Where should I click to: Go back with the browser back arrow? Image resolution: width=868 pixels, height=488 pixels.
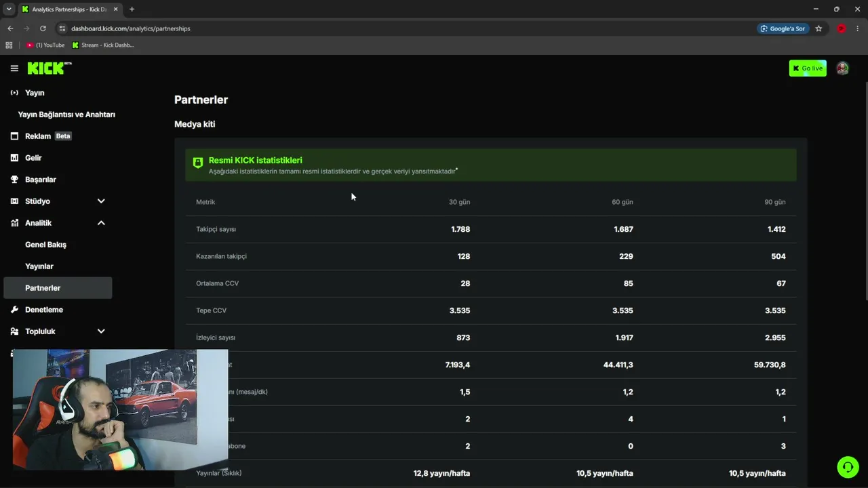pyautogui.click(x=10, y=28)
